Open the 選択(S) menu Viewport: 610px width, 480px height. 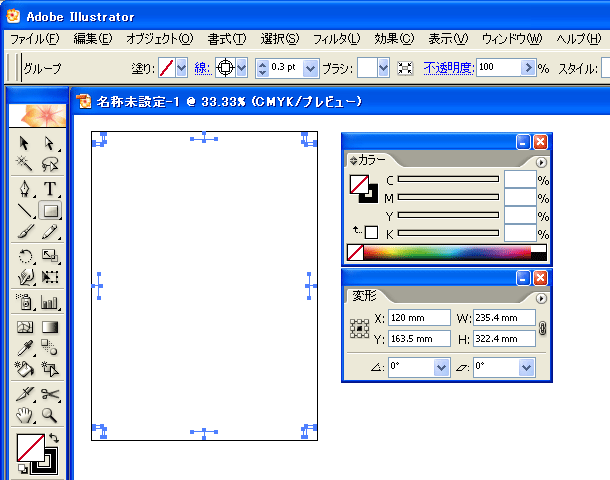[x=280, y=39]
